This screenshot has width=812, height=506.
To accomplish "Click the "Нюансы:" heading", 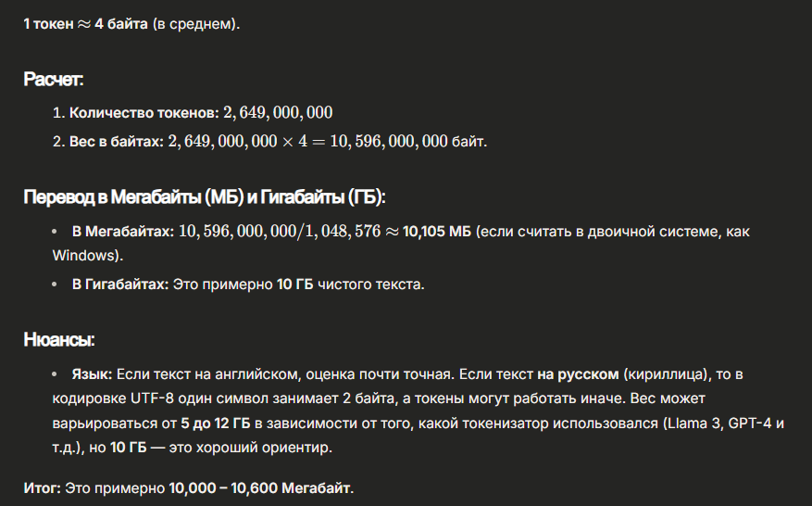I will 59,339.
